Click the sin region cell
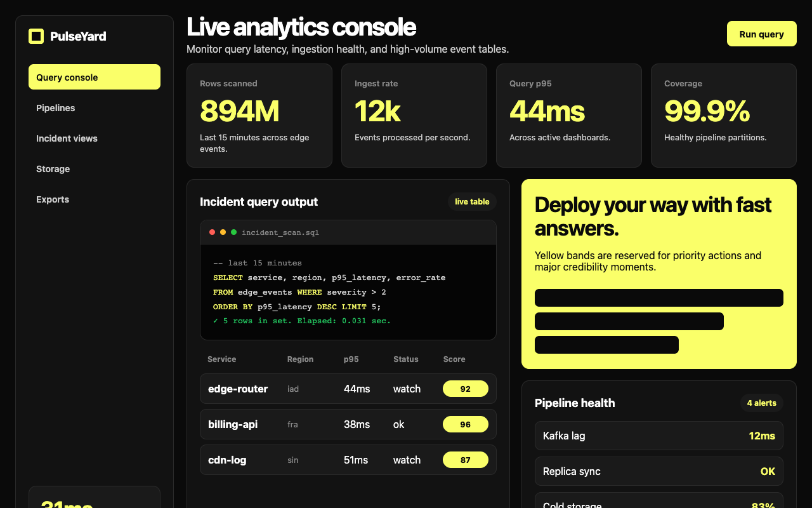Viewport: 812px width, 508px height. point(293,460)
